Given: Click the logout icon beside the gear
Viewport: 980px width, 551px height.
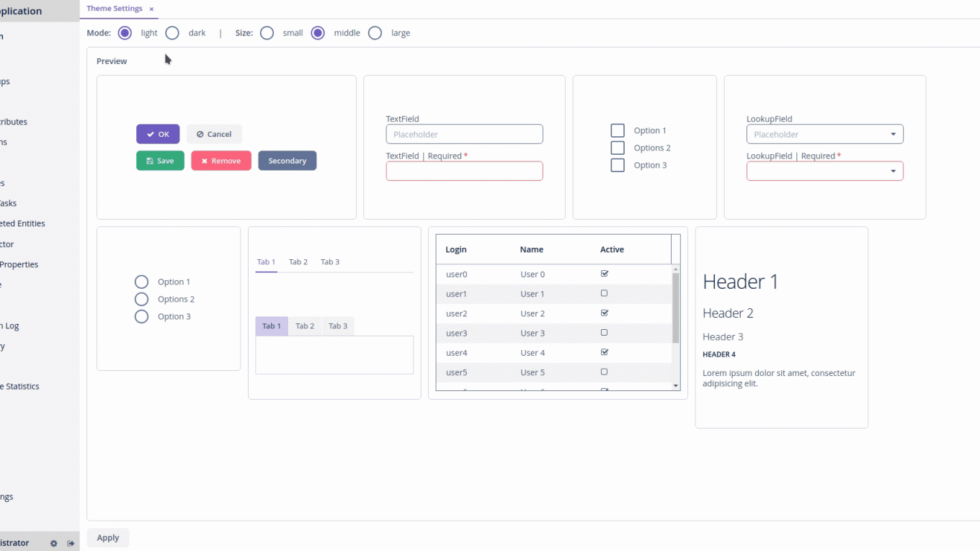Looking at the screenshot, I should pyautogui.click(x=71, y=544).
